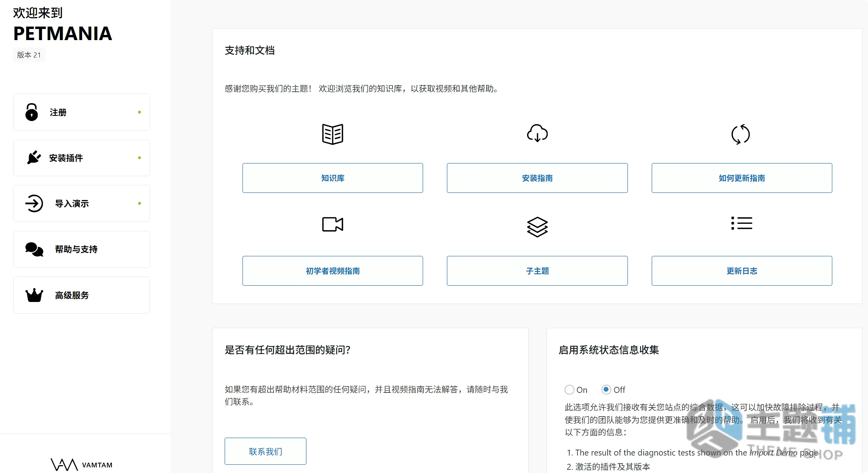View the 更新日志 button
Image resolution: width=868 pixels, height=473 pixels.
742,271
